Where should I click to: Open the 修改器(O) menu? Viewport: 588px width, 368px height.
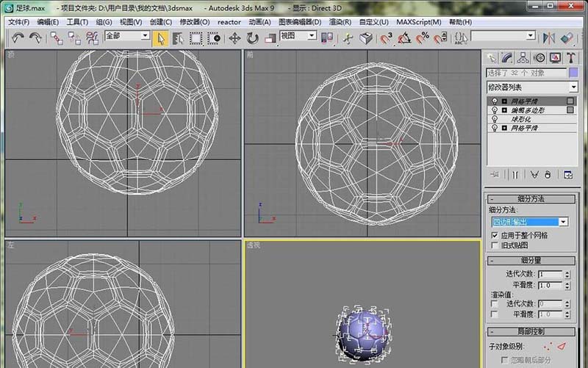pyautogui.click(x=195, y=22)
